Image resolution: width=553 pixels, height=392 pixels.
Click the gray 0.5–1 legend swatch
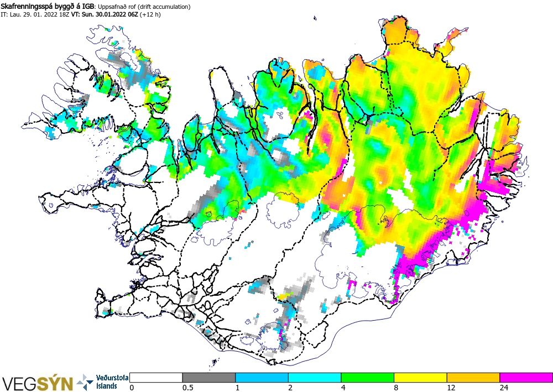pos(209,378)
